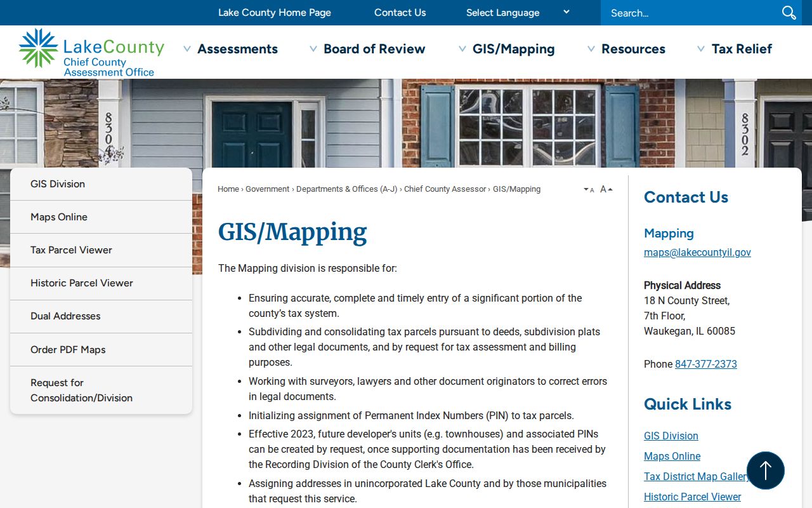Open the GIS/Mapping top menu
812x508 pixels.
(513, 49)
